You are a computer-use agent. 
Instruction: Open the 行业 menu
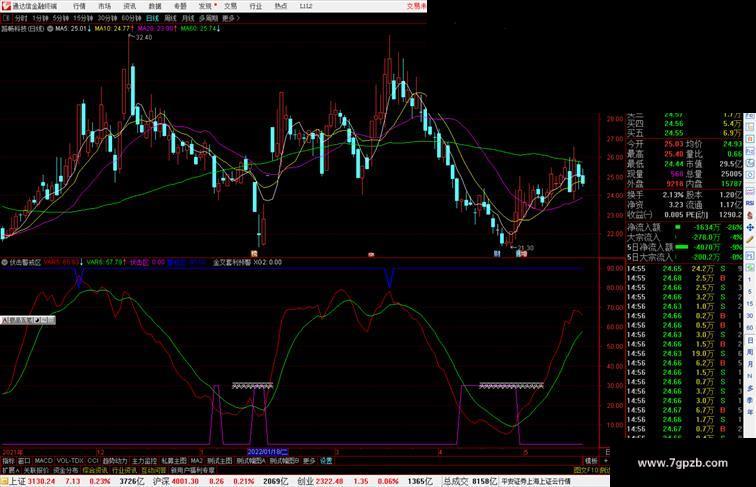point(256,6)
